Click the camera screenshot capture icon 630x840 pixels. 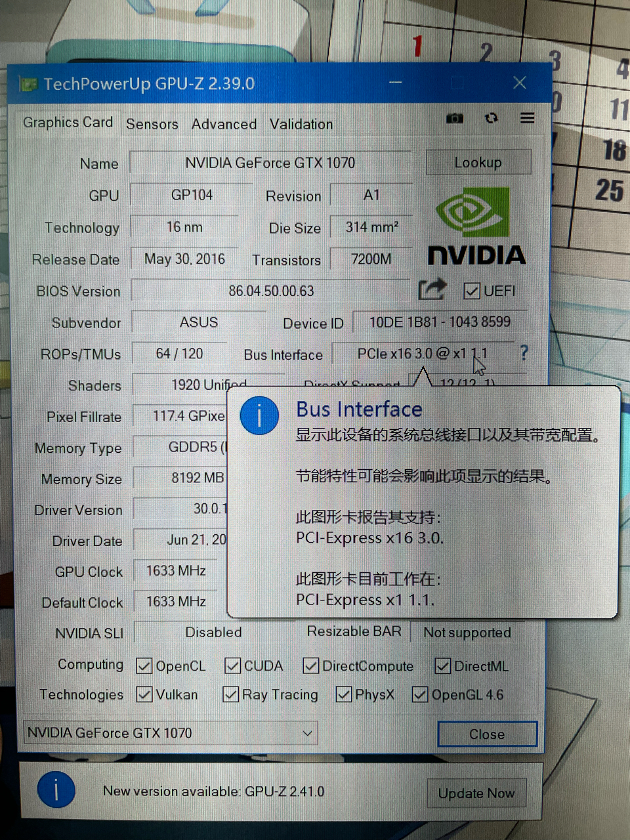tap(455, 118)
